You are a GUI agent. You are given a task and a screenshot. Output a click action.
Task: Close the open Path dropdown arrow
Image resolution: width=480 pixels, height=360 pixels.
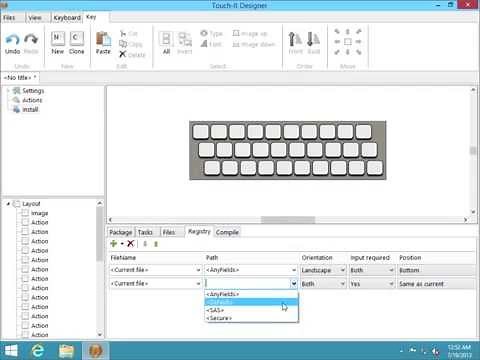click(x=294, y=284)
